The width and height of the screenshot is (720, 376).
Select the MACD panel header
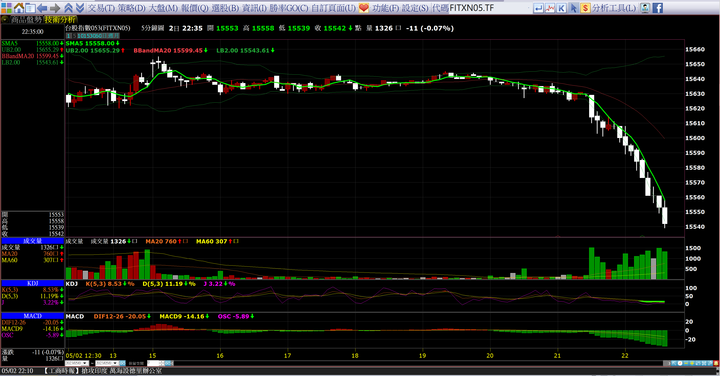[x=33, y=316]
